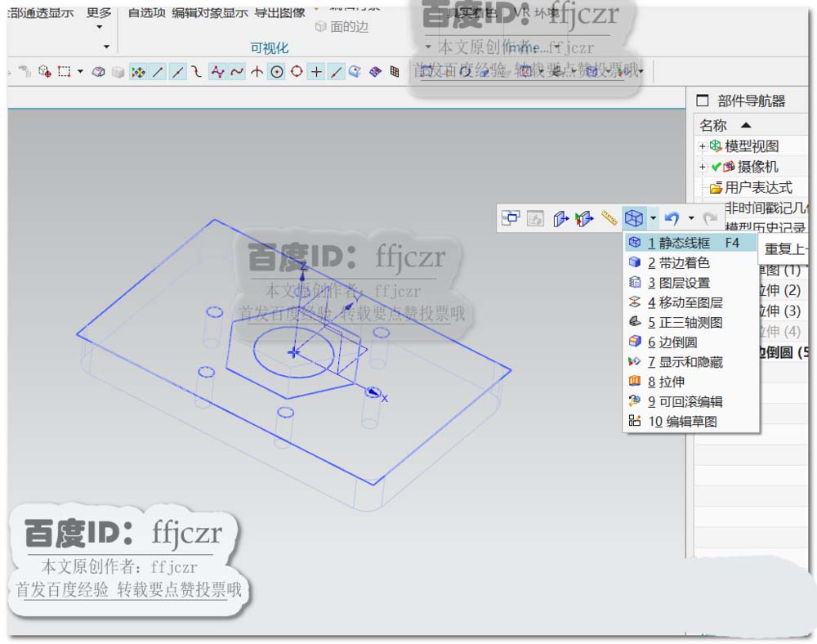Toggle green checkmark beside 摄像机
Viewport: 817px width, 644px height.
[x=716, y=167]
